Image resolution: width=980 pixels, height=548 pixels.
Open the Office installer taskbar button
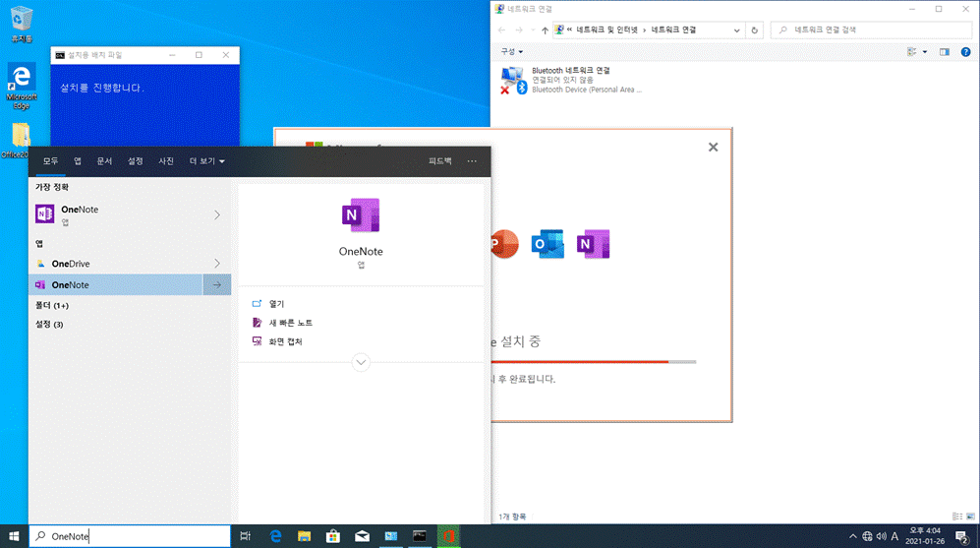pos(448,536)
